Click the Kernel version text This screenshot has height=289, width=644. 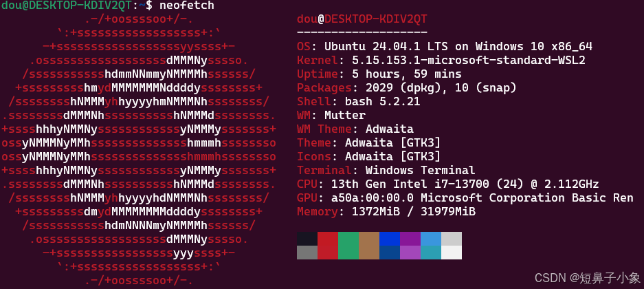[469, 60]
